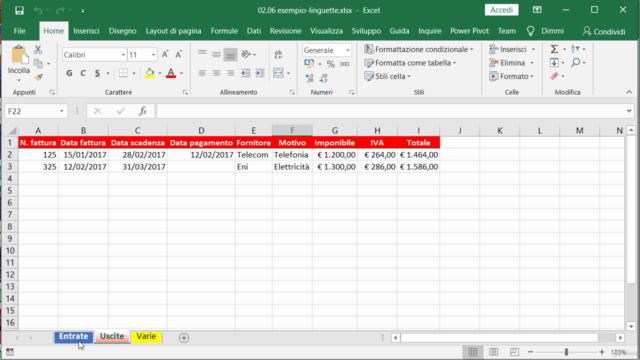Image resolution: width=640 pixels, height=360 pixels.
Task: Open the Generale number format dropdown
Action: tap(348, 50)
